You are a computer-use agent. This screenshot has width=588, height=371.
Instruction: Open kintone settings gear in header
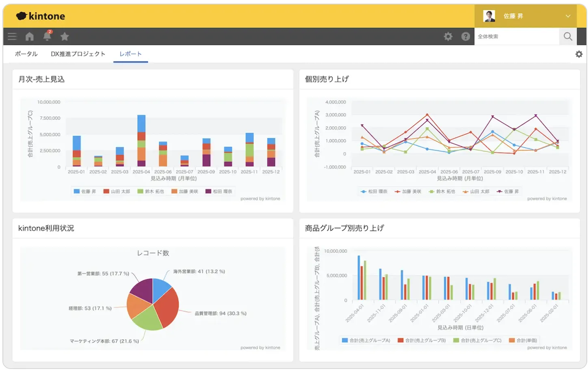click(x=448, y=37)
